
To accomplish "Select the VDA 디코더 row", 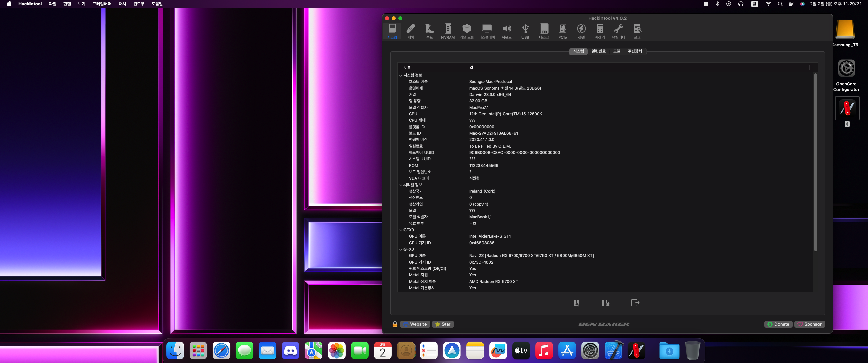I will point(605,178).
